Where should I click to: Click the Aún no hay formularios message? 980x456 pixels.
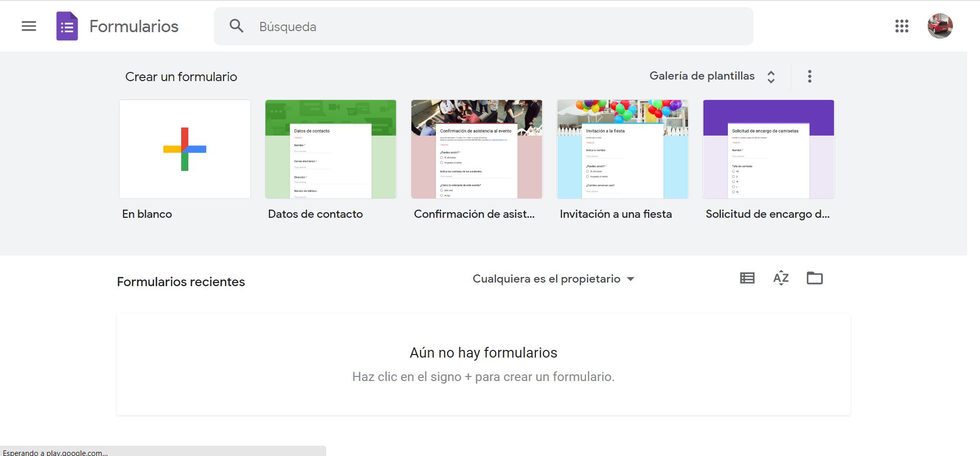coord(483,353)
